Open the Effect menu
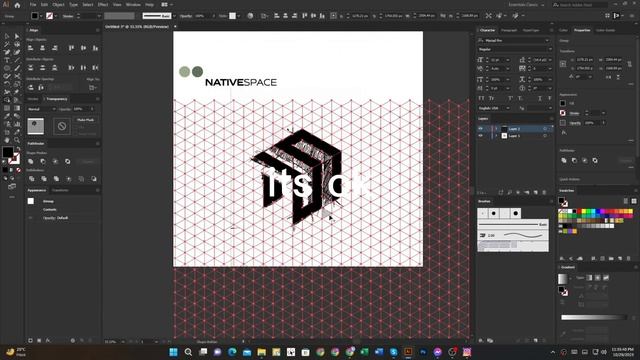The width and height of the screenshot is (640, 360). coord(103,5)
